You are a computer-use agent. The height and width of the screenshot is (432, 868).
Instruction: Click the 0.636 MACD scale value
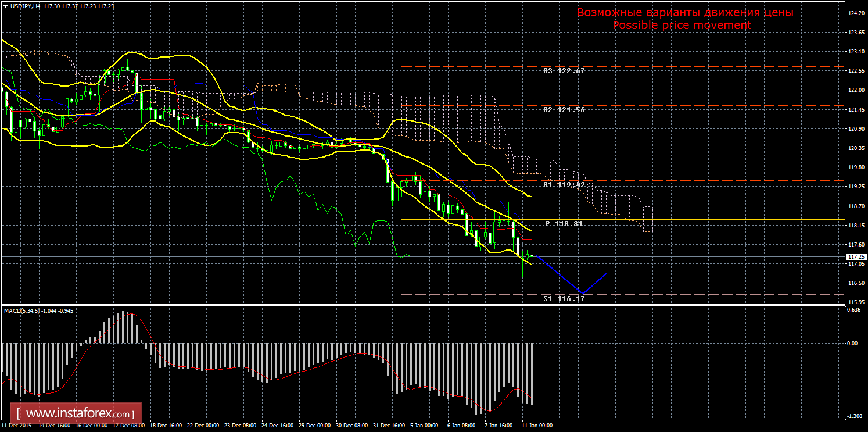coord(854,309)
